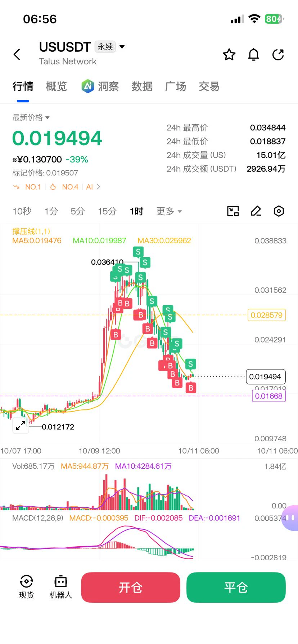Screen dimensions: 298x644
Task: Switch to 概览 tab
Action: point(57,86)
